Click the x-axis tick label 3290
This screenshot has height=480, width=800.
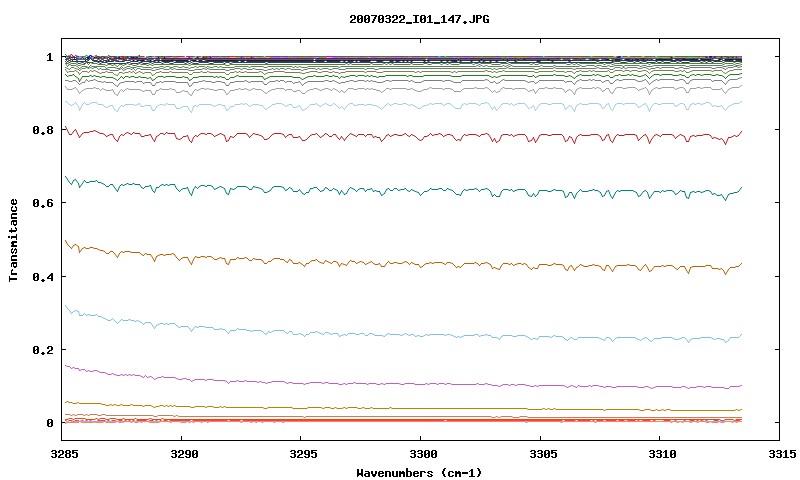184,454
